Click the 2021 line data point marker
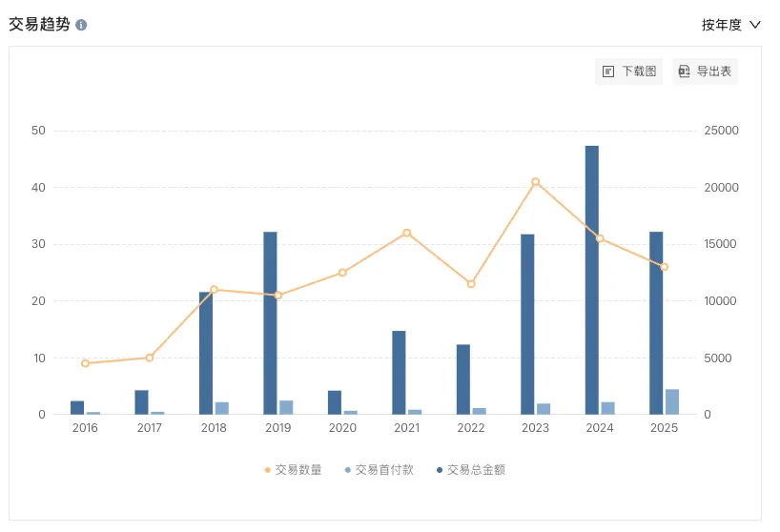Screen dimensions: 780x532 (406, 233)
